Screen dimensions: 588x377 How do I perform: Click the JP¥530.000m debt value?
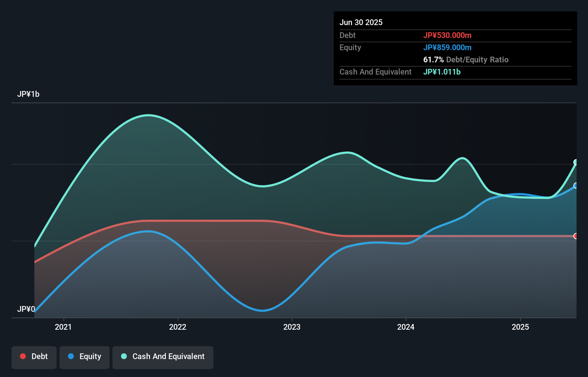(448, 35)
